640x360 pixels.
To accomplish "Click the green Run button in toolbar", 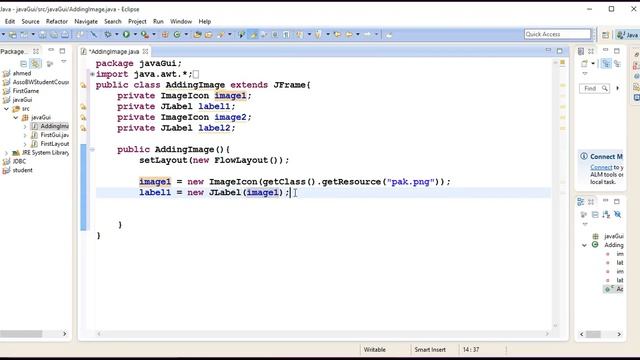I will pyautogui.click(x=127, y=35).
